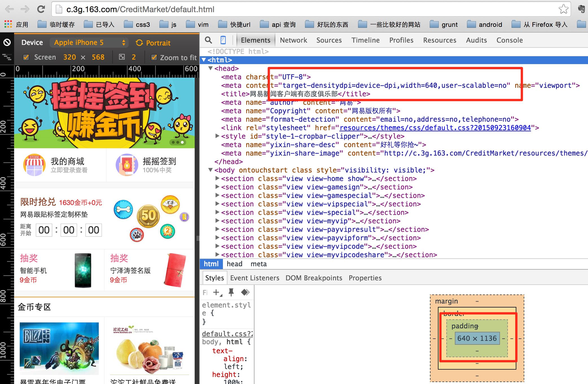Click the BlizzCon product thumbnail
Image resolution: width=588 pixels, height=384 pixels.
pyautogui.click(x=59, y=349)
